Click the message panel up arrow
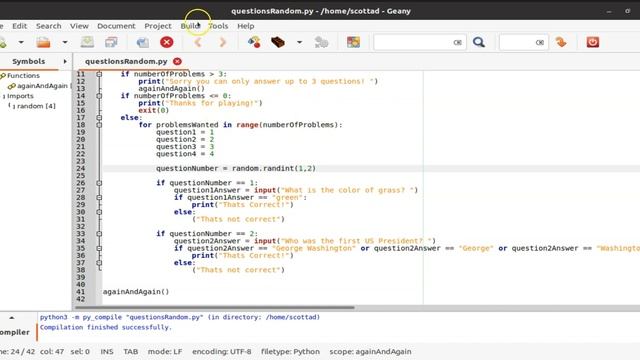This screenshot has width=640, height=360. pyautogui.click(x=12, y=317)
